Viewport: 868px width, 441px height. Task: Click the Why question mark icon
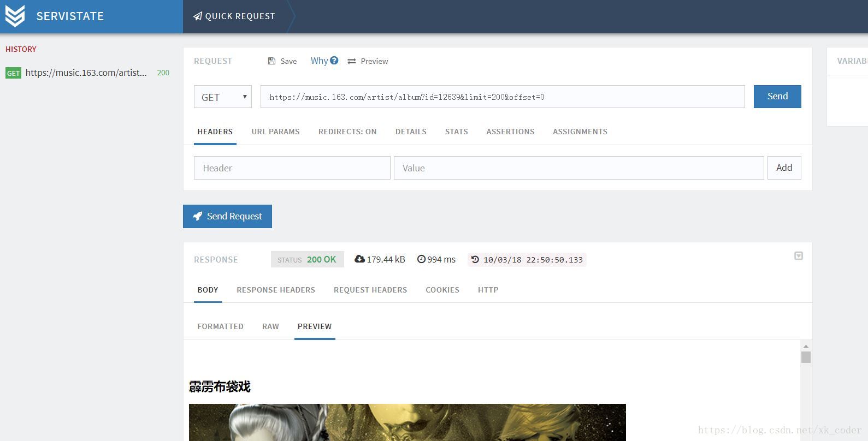[x=334, y=61]
